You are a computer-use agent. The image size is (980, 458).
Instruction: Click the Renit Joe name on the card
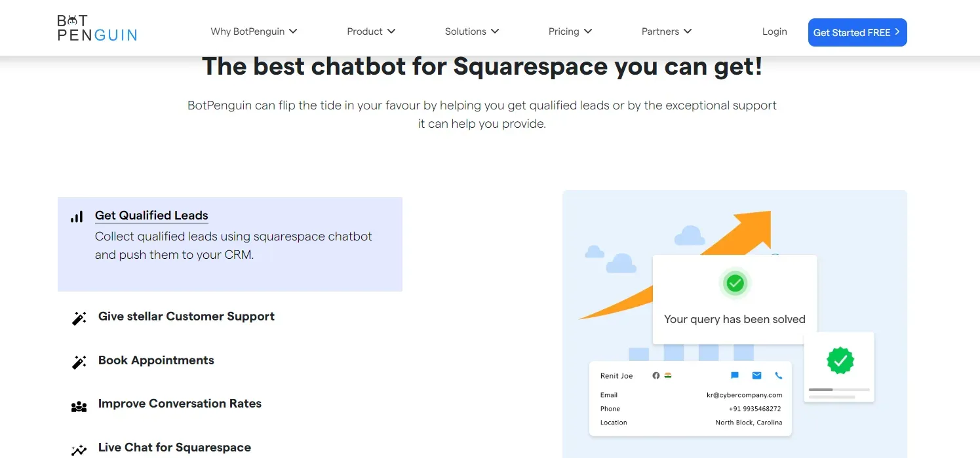coord(617,376)
